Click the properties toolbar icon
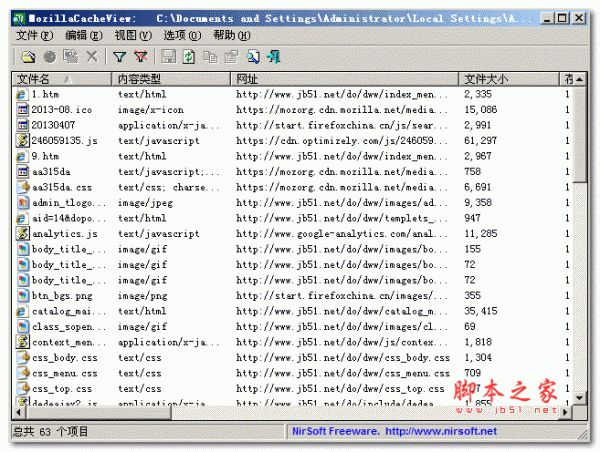This screenshot has width=600, height=452. tap(231, 57)
